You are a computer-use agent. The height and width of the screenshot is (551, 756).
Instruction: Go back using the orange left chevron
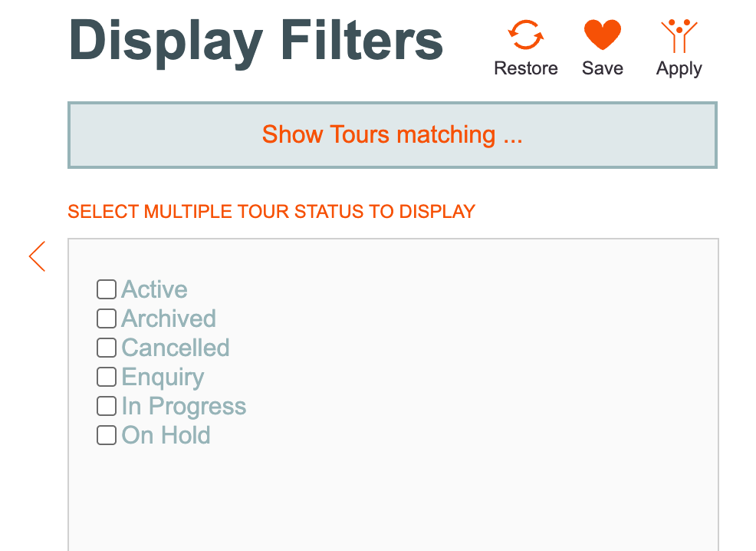(37, 256)
